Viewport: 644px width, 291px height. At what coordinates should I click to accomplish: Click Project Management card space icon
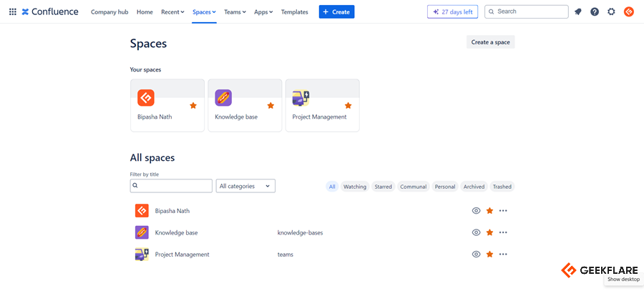tap(301, 99)
